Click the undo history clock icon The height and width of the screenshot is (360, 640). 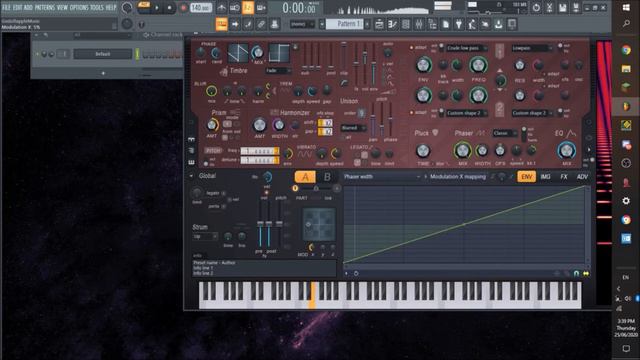(536, 8)
